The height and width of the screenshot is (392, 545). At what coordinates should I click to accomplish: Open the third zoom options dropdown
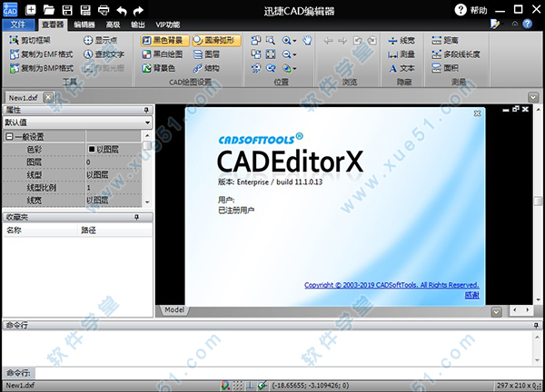(x=294, y=68)
